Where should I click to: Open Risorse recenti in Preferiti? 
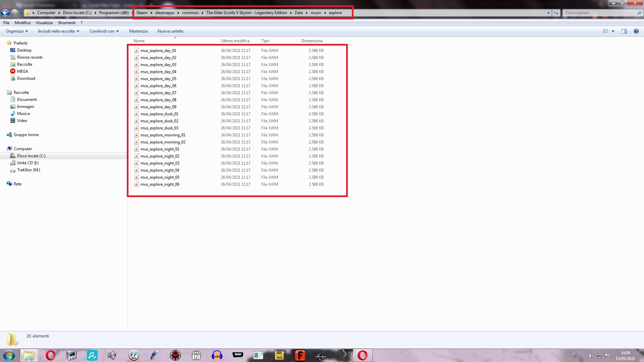(30, 57)
